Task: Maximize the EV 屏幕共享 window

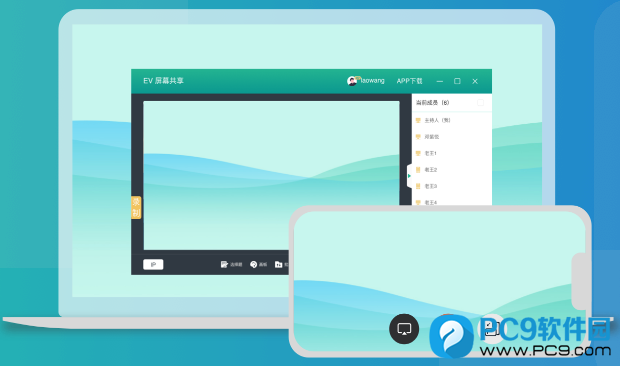Action: point(457,81)
